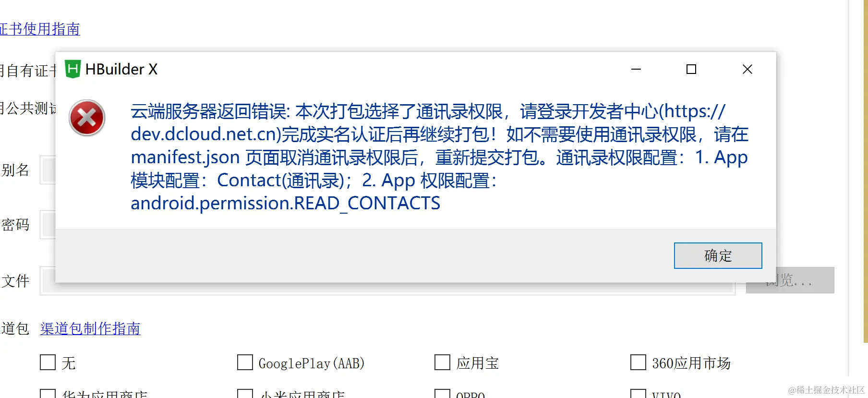Open the 证书使用指南 link

(x=40, y=29)
